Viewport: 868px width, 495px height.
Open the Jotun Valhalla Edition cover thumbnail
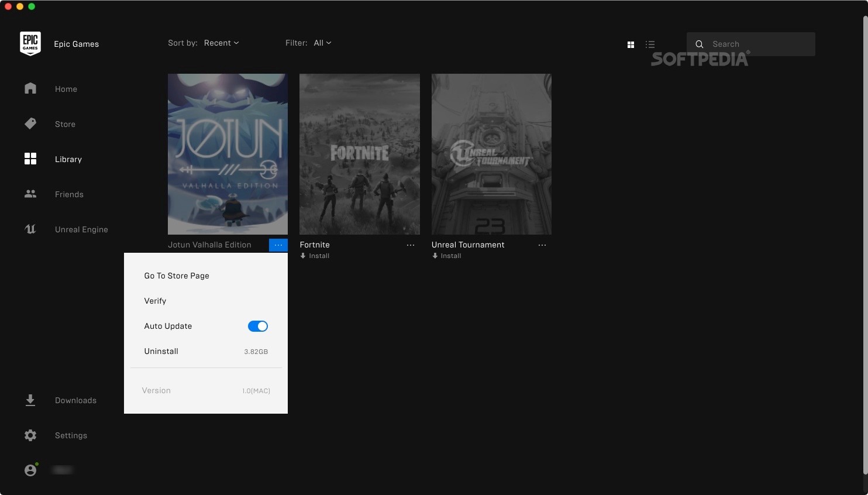click(x=228, y=154)
